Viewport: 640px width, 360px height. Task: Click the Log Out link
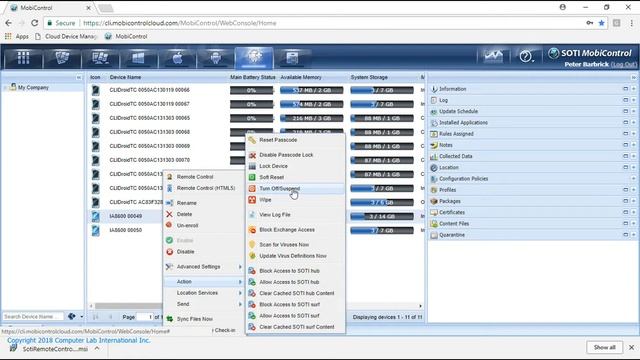624,64
